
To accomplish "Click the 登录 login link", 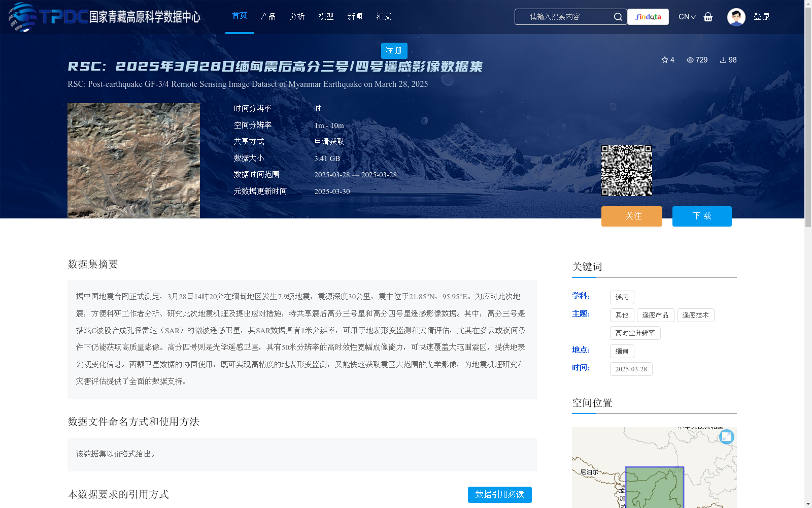I will (762, 17).
